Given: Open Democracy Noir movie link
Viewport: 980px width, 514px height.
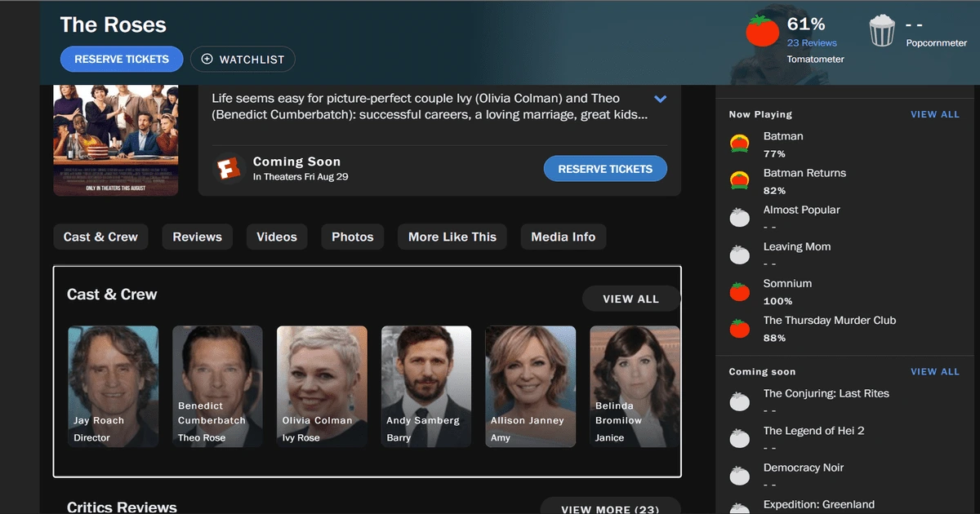Looking at the screenshot, I should point(804,467).
